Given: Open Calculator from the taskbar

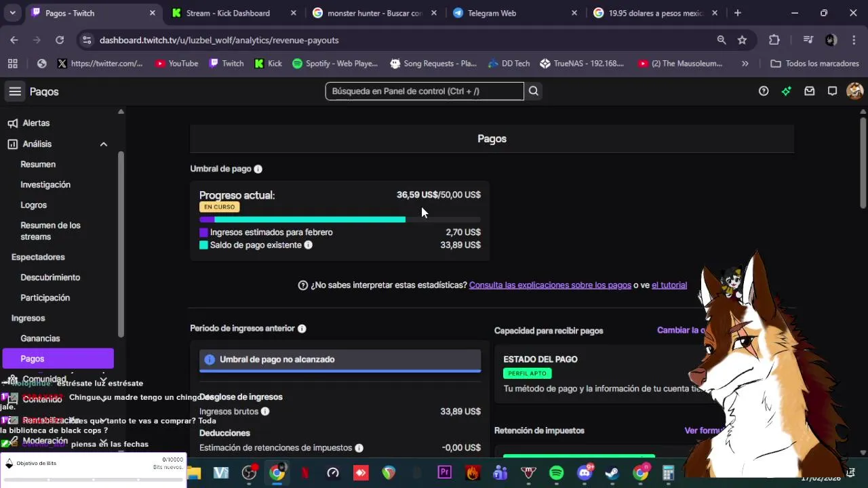Looking at the screenshot, I should pyautogui.click(x=668, y=472).
